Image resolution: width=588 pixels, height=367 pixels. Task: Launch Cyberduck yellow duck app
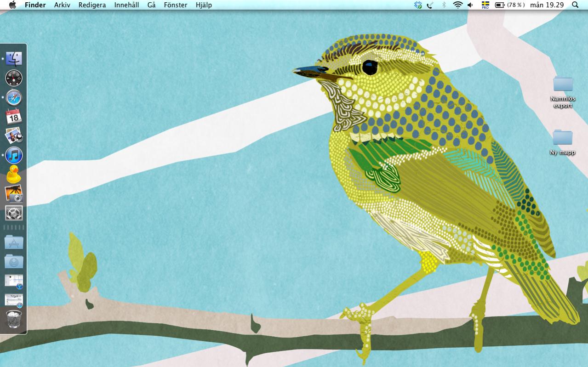[14, 175]
